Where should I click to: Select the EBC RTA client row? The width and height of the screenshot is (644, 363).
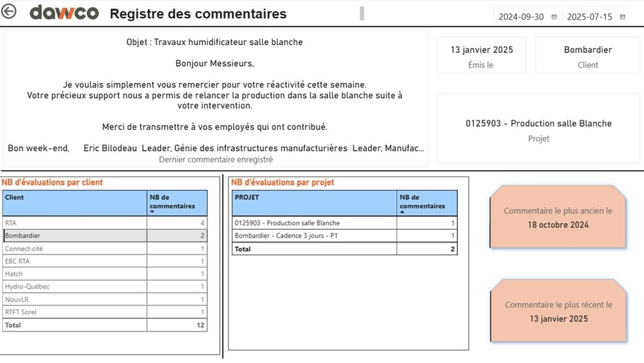104,261
